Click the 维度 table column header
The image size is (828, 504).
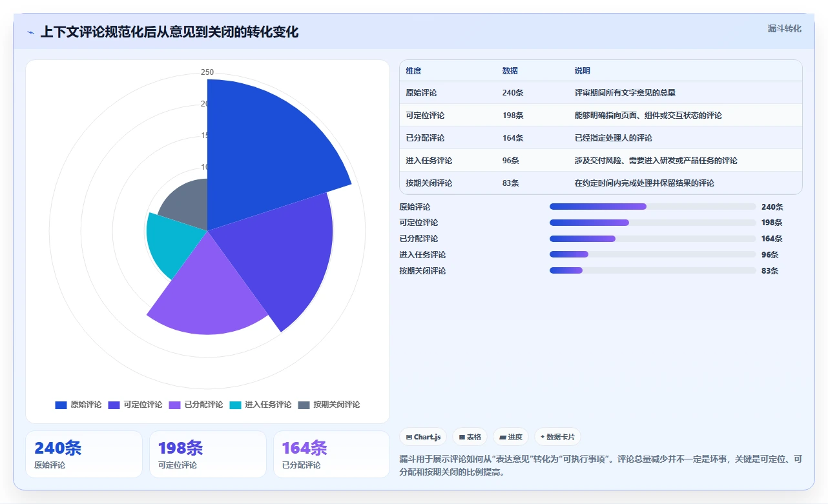click(x=413, y=71)
